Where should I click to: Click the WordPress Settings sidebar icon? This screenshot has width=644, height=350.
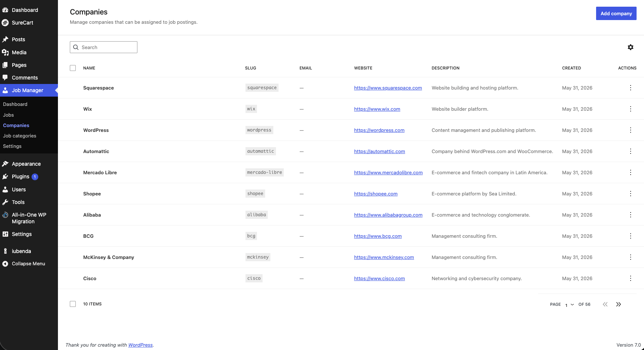pyautogui.click(x=5, y=234)
